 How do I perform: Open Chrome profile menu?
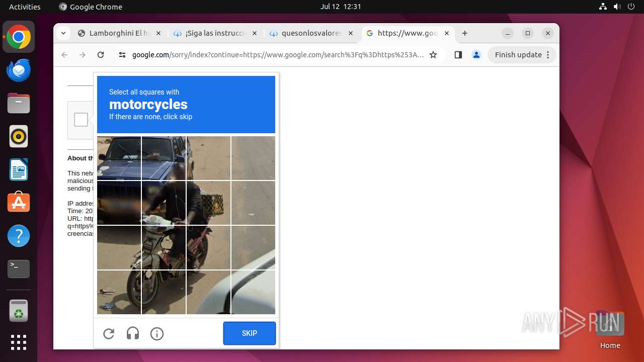476,55
